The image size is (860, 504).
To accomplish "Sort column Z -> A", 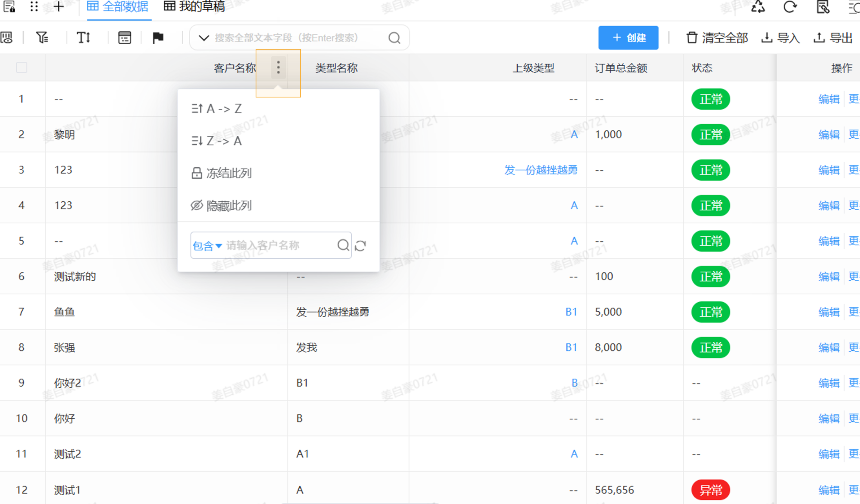I will pyautogui.click(x=216, y=141).
